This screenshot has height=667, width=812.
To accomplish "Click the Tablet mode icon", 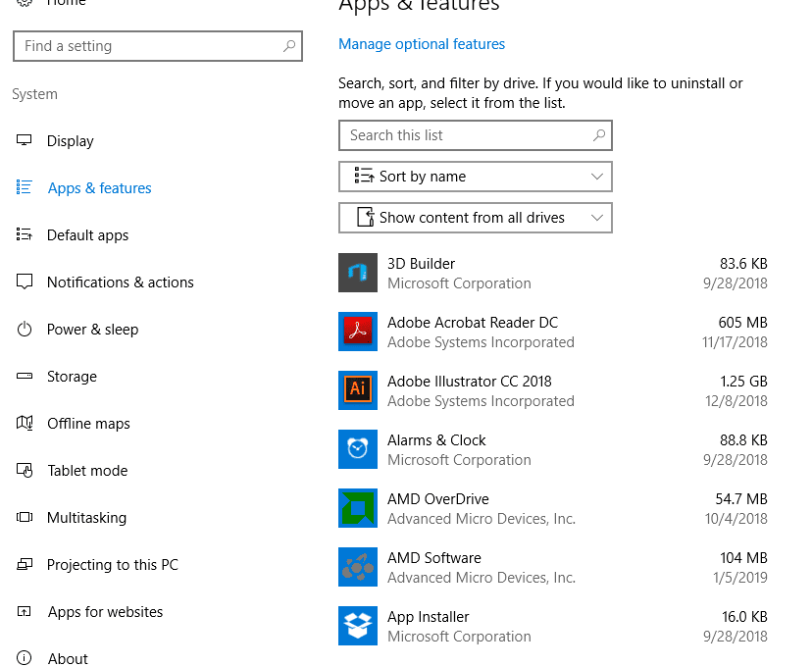I will tap(25, 470).
